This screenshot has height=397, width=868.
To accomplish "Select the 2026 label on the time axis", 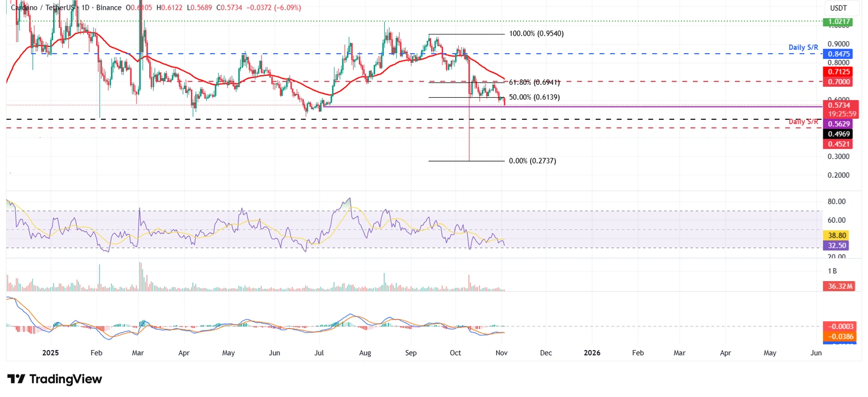I will [592, 352].
